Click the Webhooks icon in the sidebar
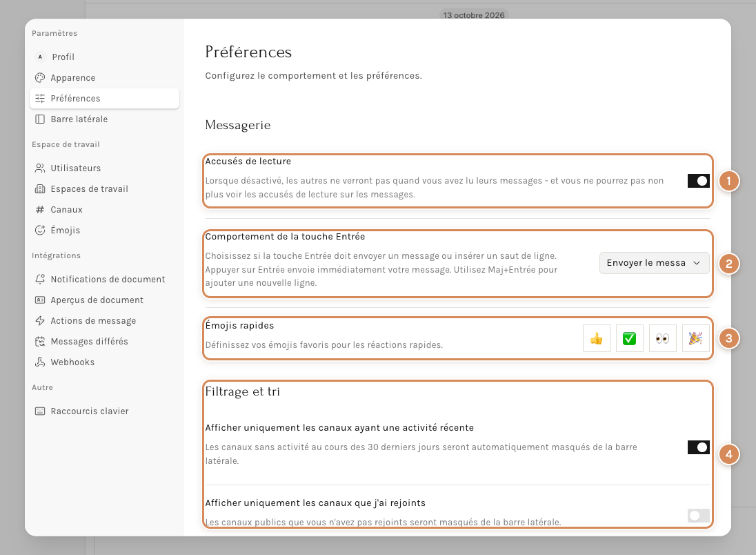 [x=40, y=362]
